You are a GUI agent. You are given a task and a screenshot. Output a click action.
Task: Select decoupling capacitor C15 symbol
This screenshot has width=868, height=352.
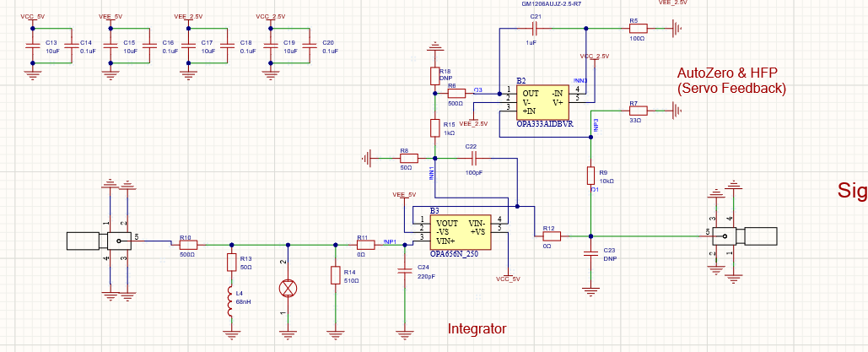coord(111,46)
